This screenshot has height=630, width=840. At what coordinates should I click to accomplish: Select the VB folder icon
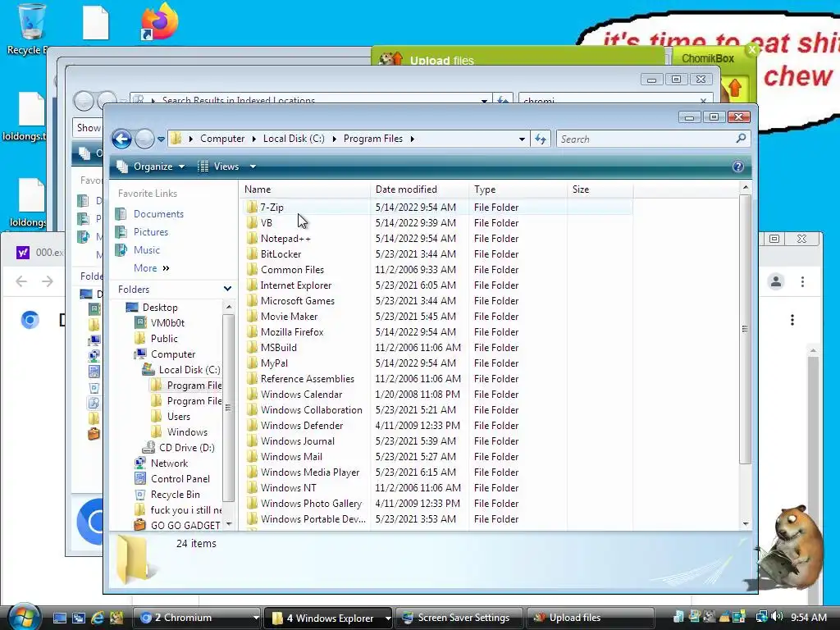coord(253,222)
